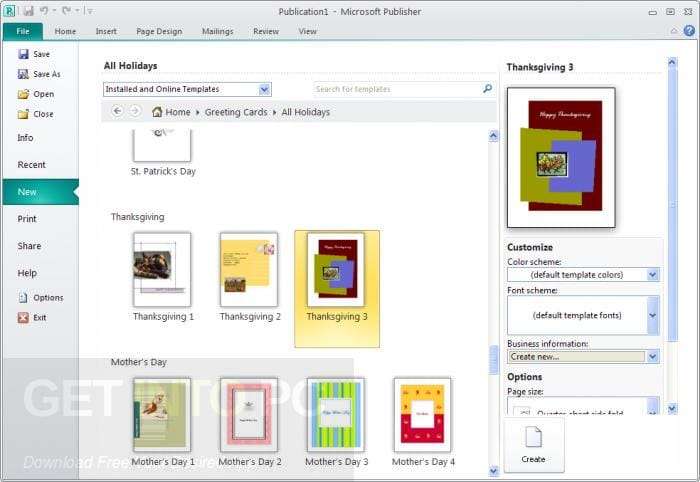Click the red Exit icon
700x482 pixels.
pyautogui.click(x=23, y=317)
